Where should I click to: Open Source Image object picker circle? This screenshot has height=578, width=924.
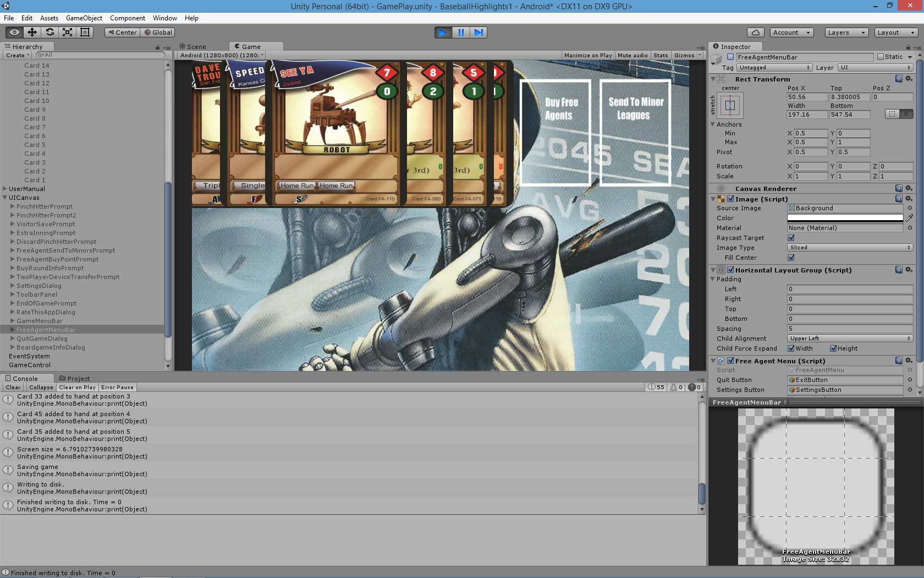coord(910,208)
